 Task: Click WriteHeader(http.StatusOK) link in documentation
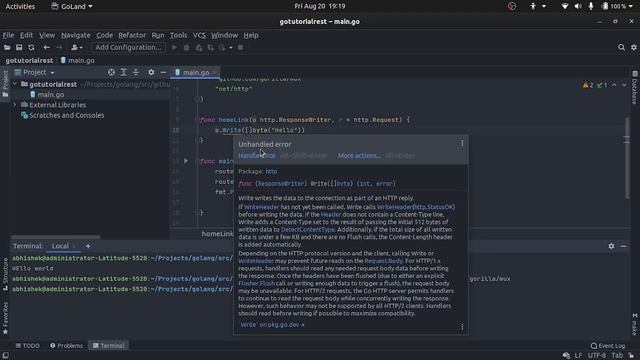(x=416, y=207)
